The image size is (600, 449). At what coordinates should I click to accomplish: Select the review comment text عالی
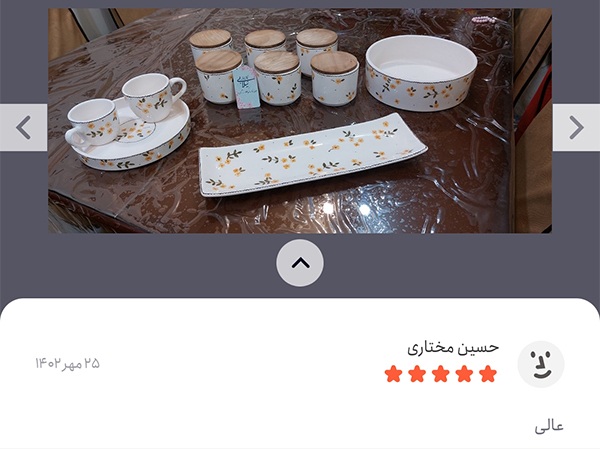549,426
